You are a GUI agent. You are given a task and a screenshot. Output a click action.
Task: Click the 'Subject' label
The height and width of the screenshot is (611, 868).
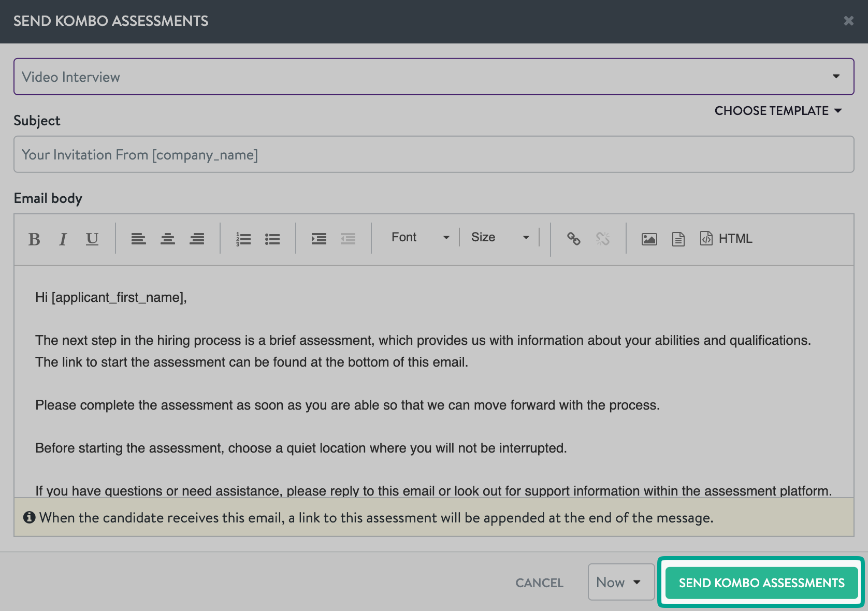point(37,121)
